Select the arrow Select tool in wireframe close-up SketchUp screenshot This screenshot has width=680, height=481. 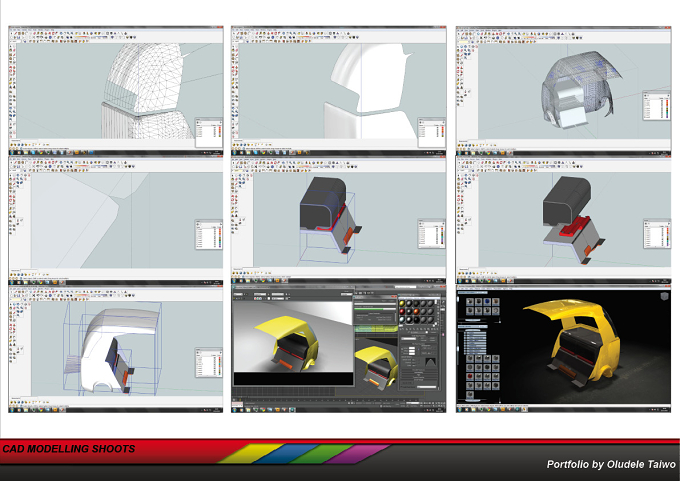click(x=10, y=46)
